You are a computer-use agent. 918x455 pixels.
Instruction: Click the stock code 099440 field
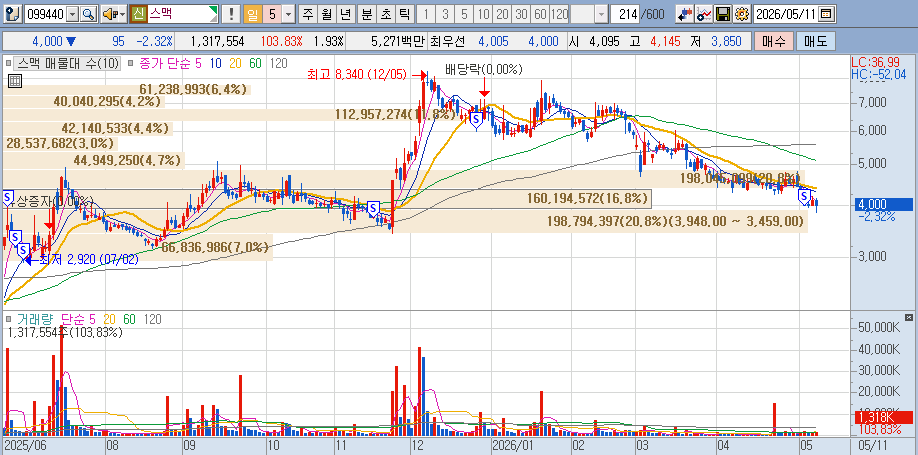point(45,14)
